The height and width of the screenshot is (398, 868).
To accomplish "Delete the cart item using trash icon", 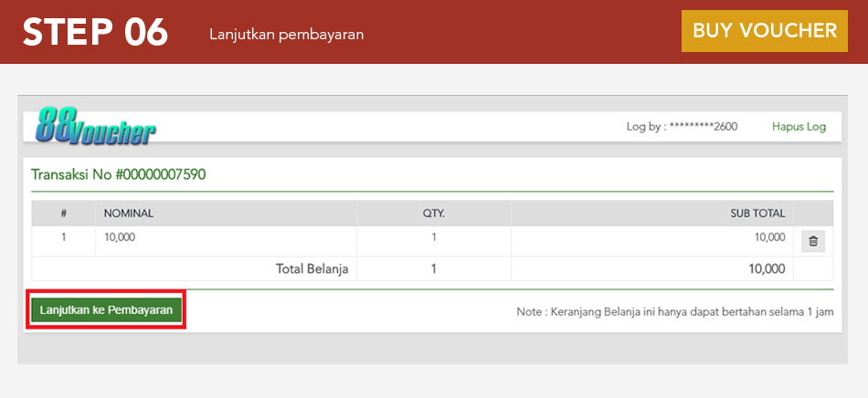I will pos(813,241).
